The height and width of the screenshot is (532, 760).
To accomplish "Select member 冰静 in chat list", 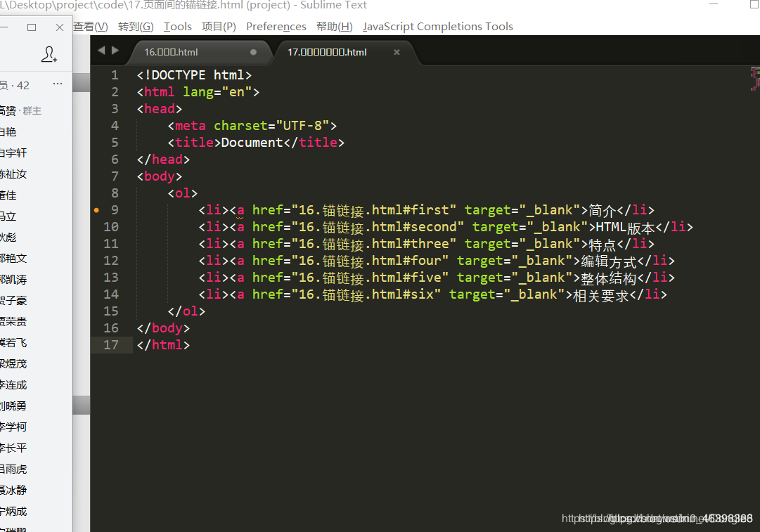I will (x=13, y=491).
